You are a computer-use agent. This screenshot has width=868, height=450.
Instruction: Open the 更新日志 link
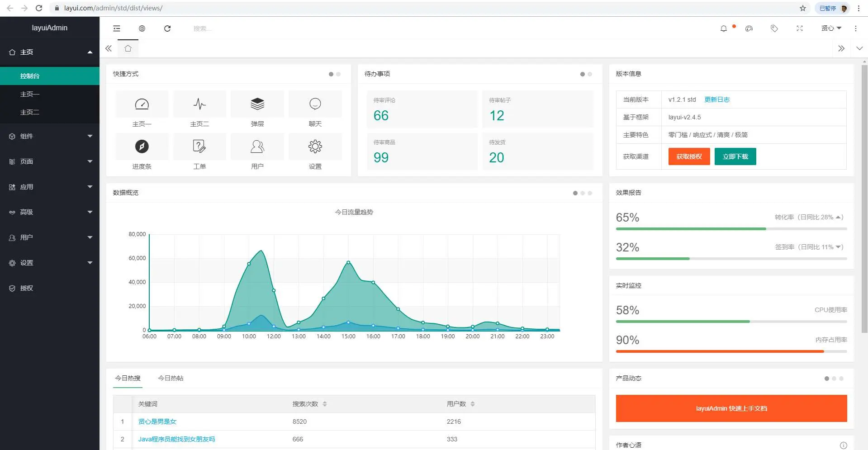(717, 99)
